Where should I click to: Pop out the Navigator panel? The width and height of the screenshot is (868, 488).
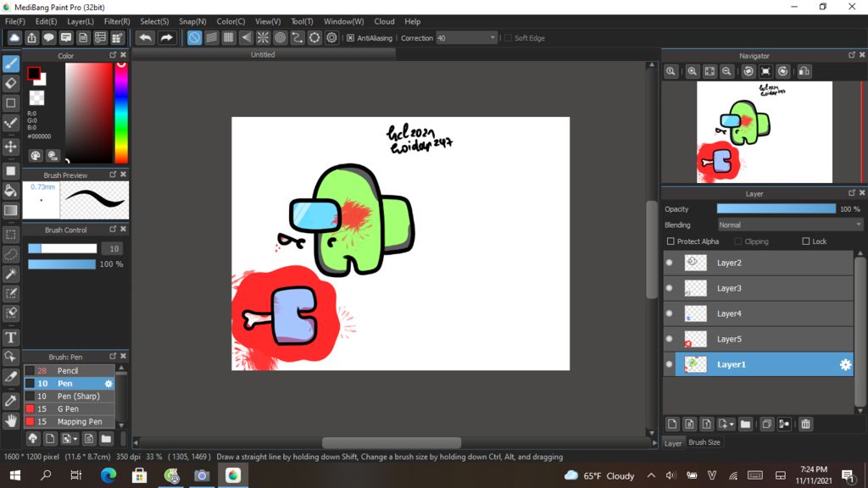(x=851, y=55)
